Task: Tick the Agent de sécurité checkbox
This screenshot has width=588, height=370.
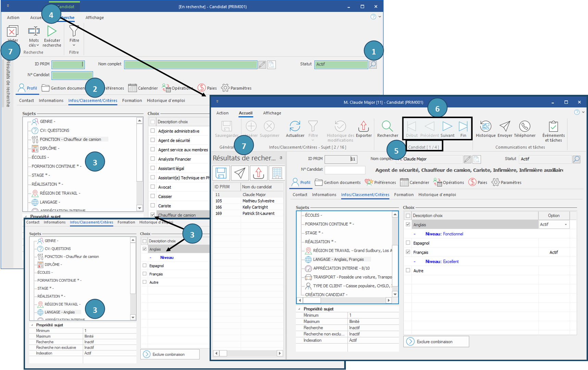Action: [x=153, y=140]
